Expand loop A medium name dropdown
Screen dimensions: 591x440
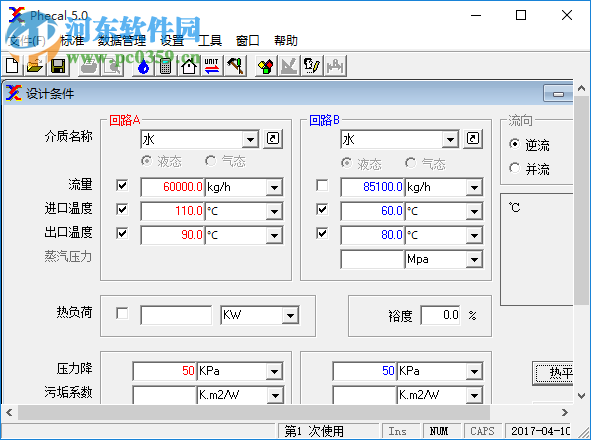tap(250, 140)
